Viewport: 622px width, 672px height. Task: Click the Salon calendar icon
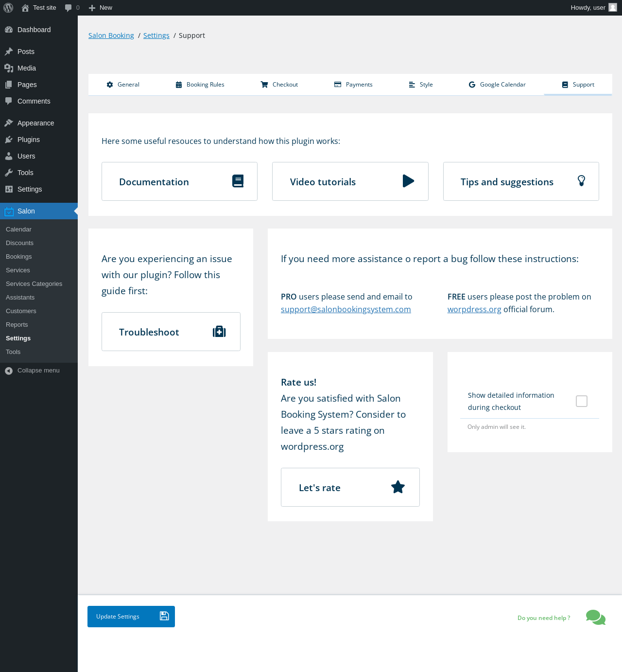(x=9, y=211)
